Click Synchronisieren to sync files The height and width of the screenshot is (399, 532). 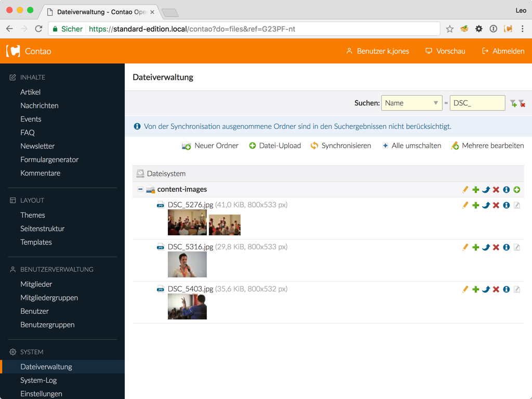coord(341,145)
